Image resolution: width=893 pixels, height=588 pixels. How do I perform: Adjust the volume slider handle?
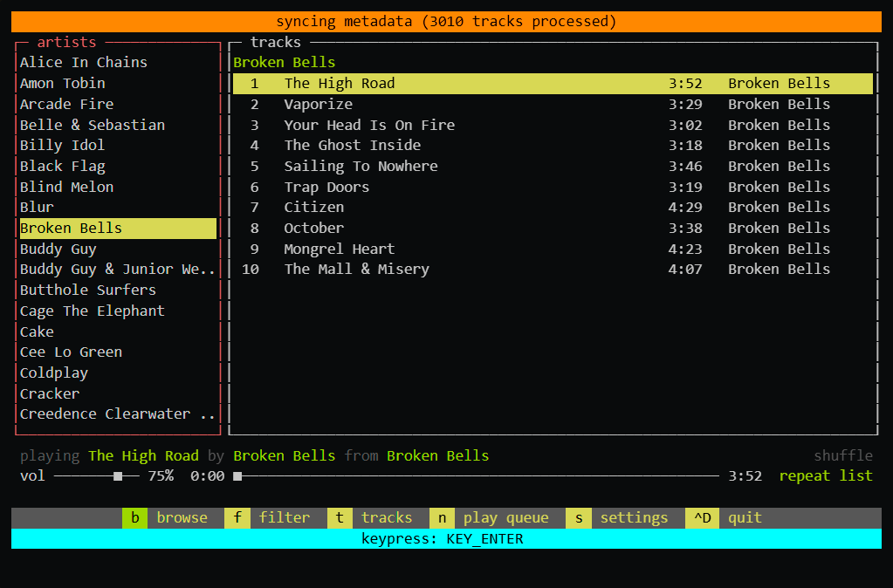118,475
